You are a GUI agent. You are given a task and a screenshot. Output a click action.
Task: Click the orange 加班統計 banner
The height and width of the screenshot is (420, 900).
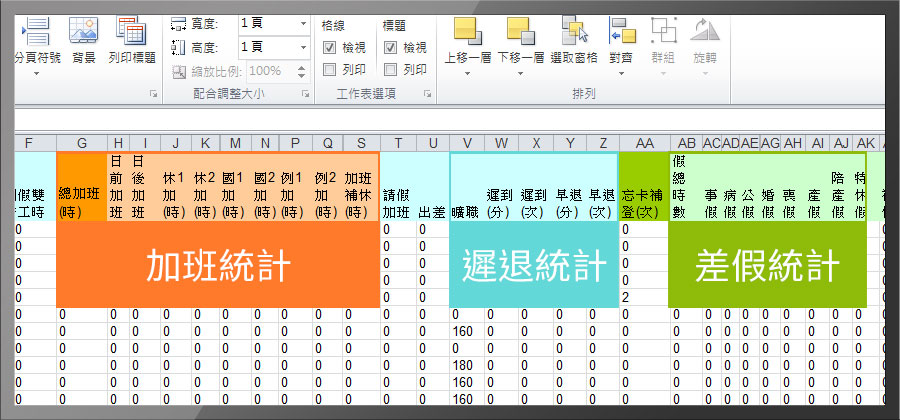[x=218, y=265]
